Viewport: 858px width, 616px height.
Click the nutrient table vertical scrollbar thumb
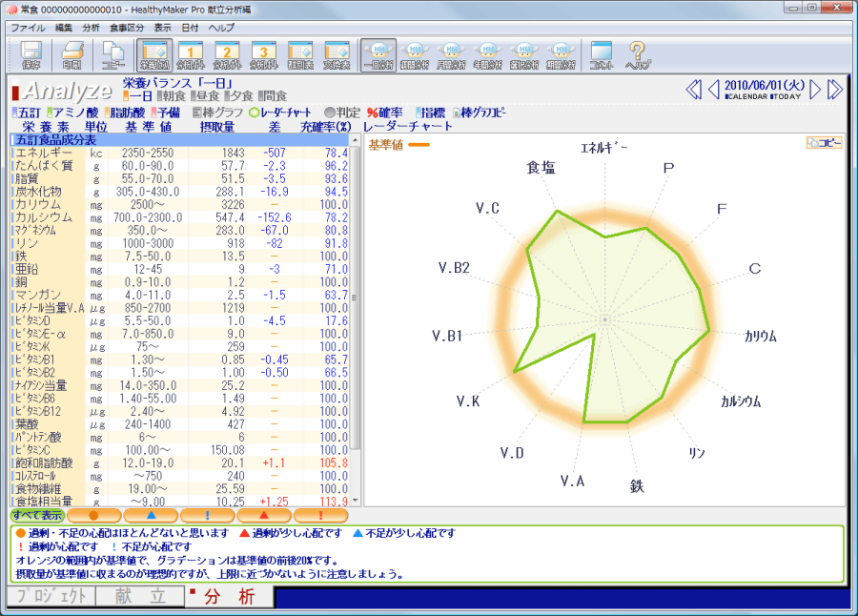point(356,298)
